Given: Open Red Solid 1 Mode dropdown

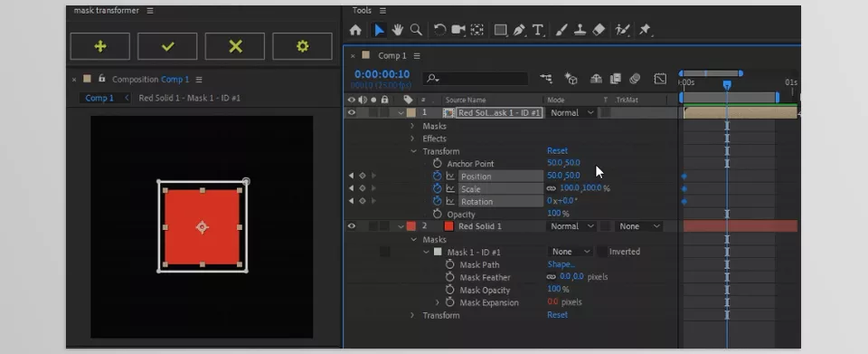Looking at the screenshot, I should tap(571, 226).
